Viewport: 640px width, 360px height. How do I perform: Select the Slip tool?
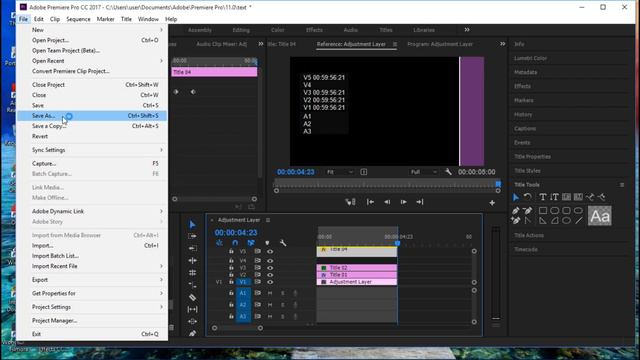tap(192, 309)
